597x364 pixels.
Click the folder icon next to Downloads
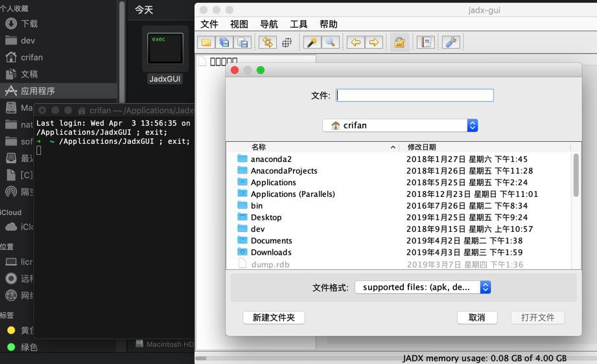pyautogui.click(x=242, y=252)
